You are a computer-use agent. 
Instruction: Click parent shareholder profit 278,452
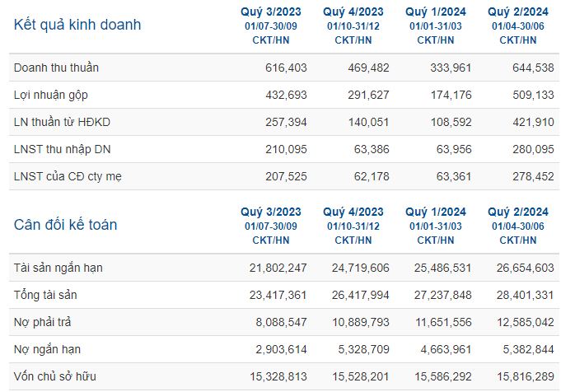click(533, 177)
